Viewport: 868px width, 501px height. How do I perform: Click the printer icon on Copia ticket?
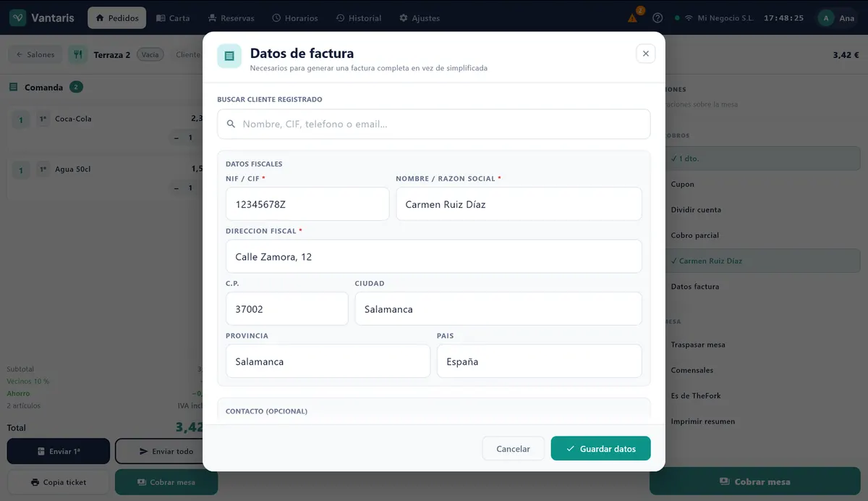[35, 482]
